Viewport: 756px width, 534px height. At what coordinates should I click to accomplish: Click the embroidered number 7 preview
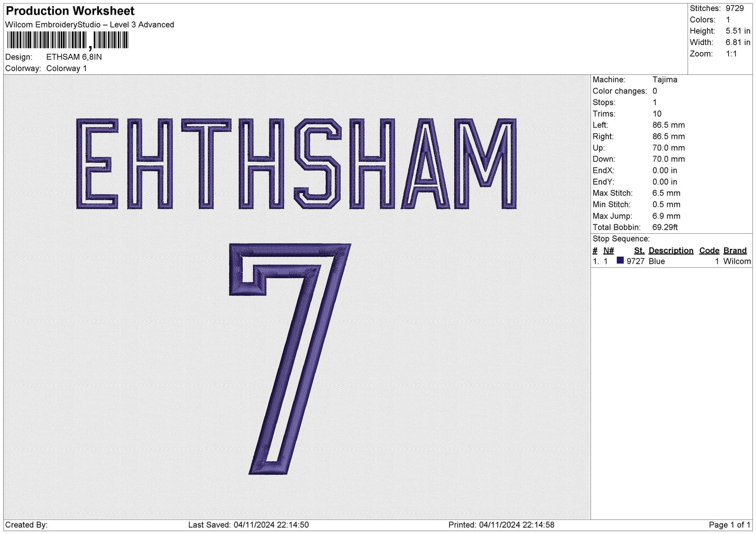click(x=290, y=359)
